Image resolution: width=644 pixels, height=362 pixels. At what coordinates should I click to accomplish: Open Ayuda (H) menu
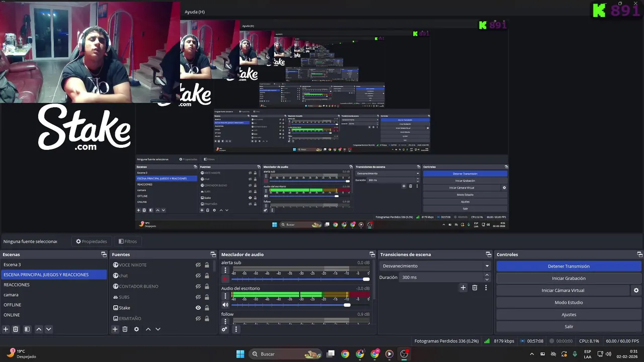pos(195,12)
